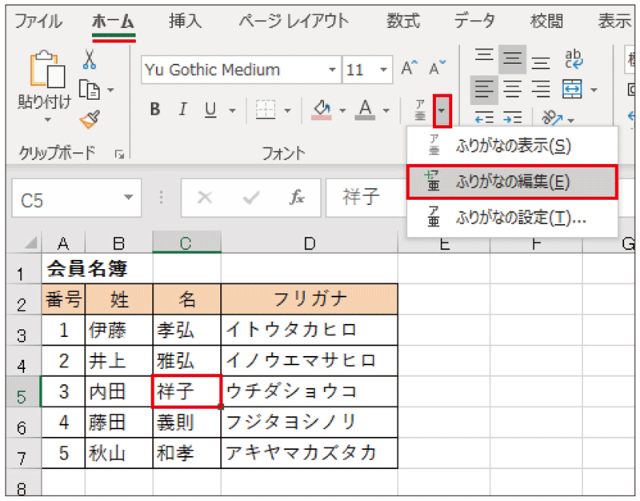Image resolution: width=640 pixels, height=501 pixels.
Task: Center text horizontally
Action: click(512, 89)
